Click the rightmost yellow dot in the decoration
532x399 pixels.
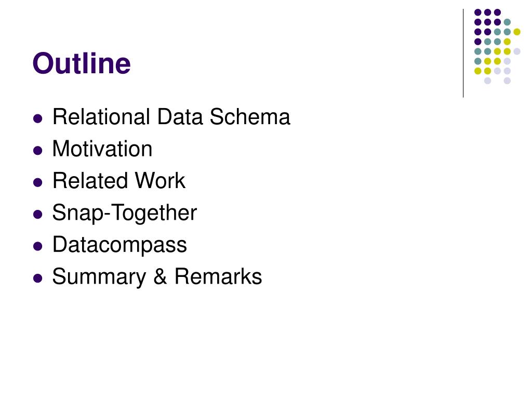click(517, 32)
